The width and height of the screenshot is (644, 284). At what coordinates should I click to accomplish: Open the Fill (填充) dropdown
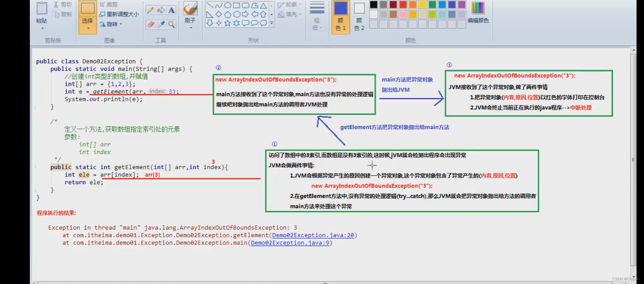coord(289,14)
